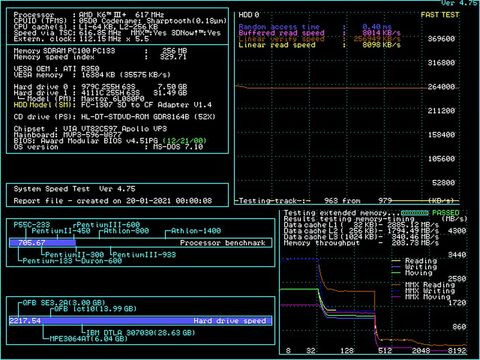This screenshot has height=360, width=480.
Task: Click the highlighted HDD Model (SM) line
Action: [x=113, y=105]
